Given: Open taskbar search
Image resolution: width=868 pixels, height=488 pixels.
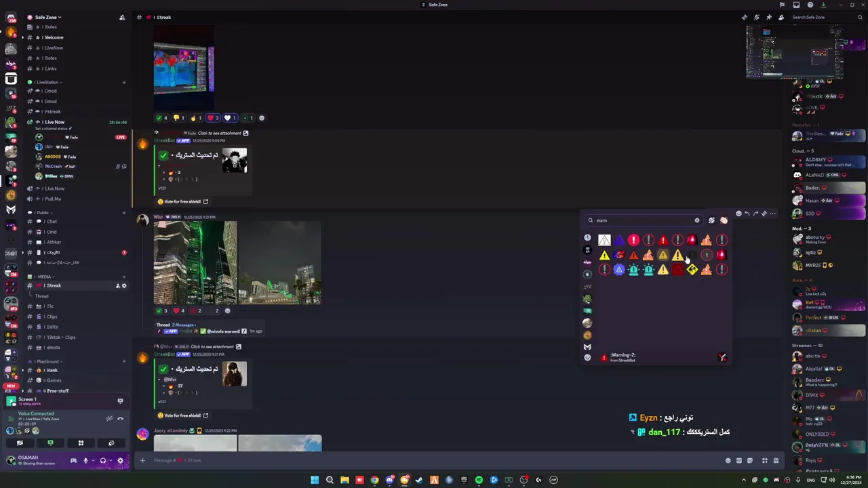Looking at the screenshot, I should point(330,480).
